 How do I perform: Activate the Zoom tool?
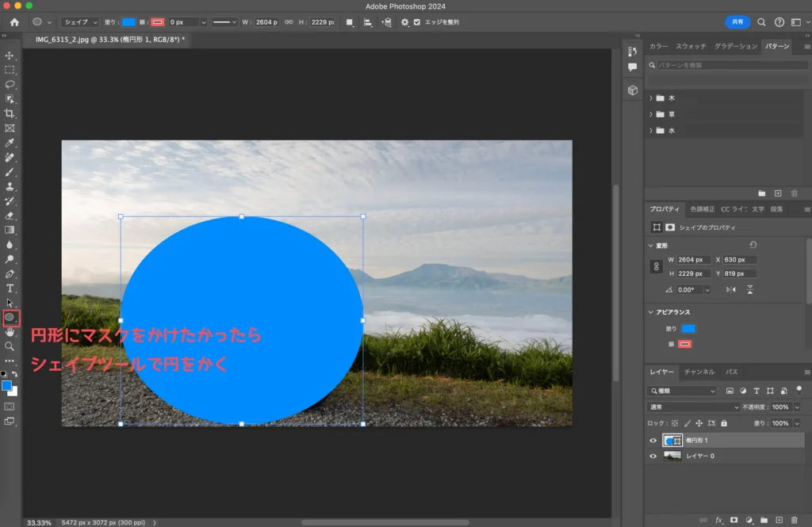10,346
